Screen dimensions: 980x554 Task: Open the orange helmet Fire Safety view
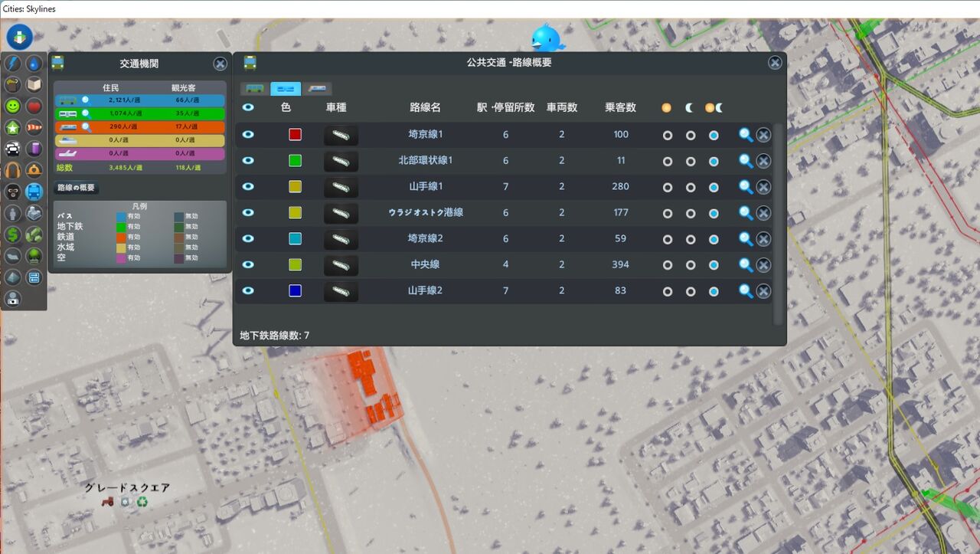pos(34,171)
